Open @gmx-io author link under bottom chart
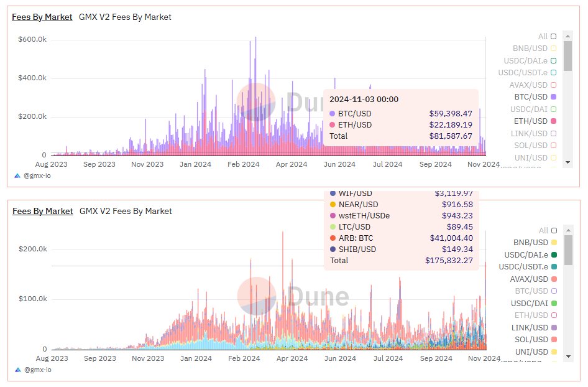 [x=38, y=370]
